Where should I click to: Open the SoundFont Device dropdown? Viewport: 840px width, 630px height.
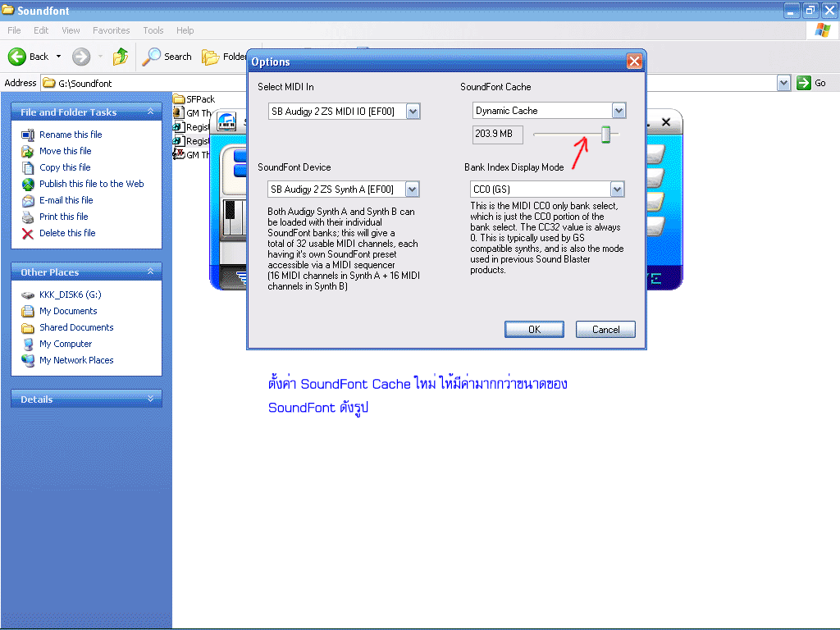pyautogui.click(x=412, y=189)
